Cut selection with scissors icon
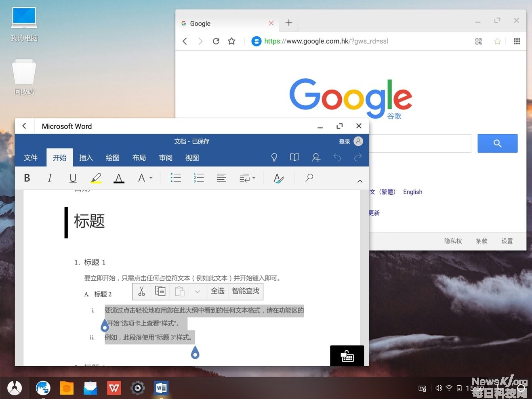The height and width of the screenshot is (399, 532). pos(141,291)
